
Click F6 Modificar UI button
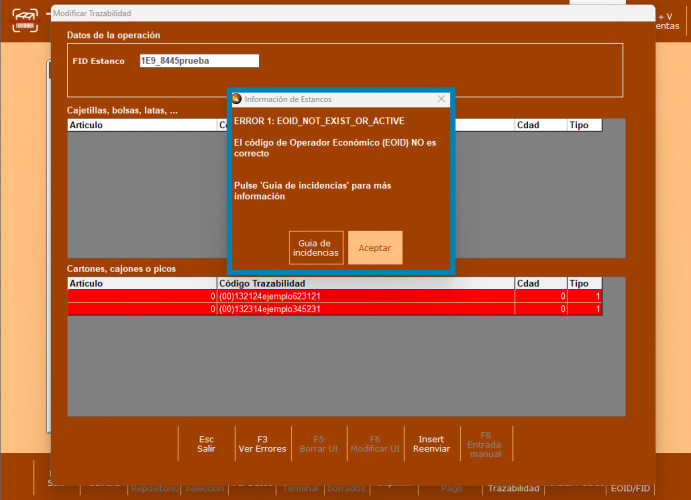click(375, 444)
